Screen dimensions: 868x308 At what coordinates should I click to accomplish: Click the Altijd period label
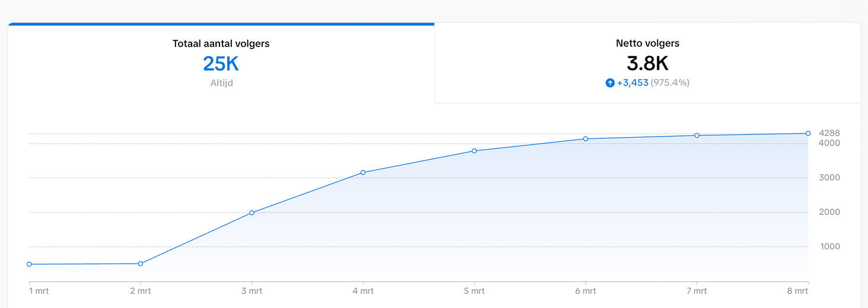click(x=221, y=83)
